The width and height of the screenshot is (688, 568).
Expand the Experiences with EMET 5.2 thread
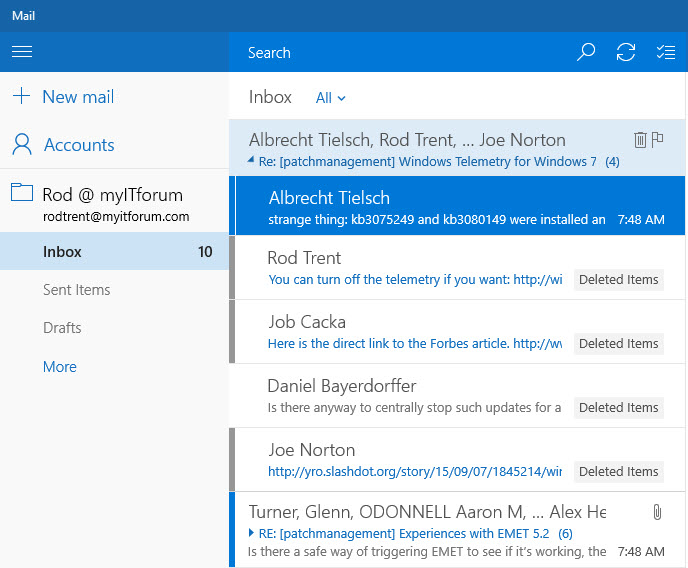[252, 533]
